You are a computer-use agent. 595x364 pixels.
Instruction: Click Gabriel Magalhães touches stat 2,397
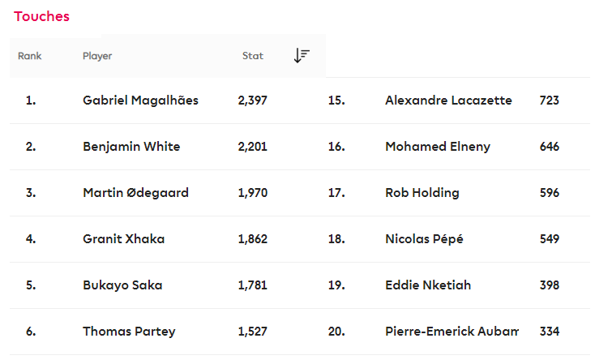point(253,101)
